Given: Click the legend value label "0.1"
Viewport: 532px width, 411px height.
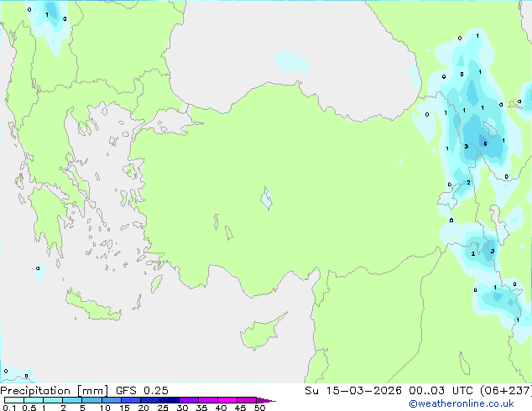Looking at the screenshot, I should (9, 408).
